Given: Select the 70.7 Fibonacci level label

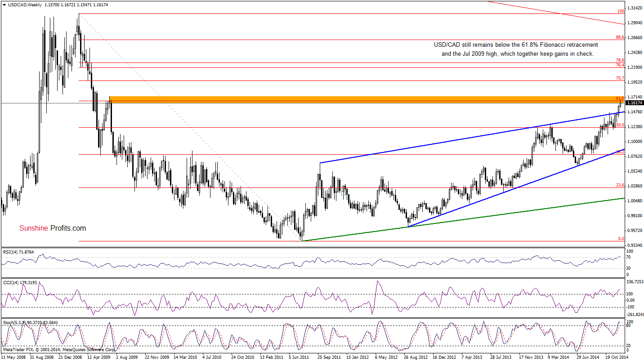Looking at the screenshot, I should [x=620, y=78].
